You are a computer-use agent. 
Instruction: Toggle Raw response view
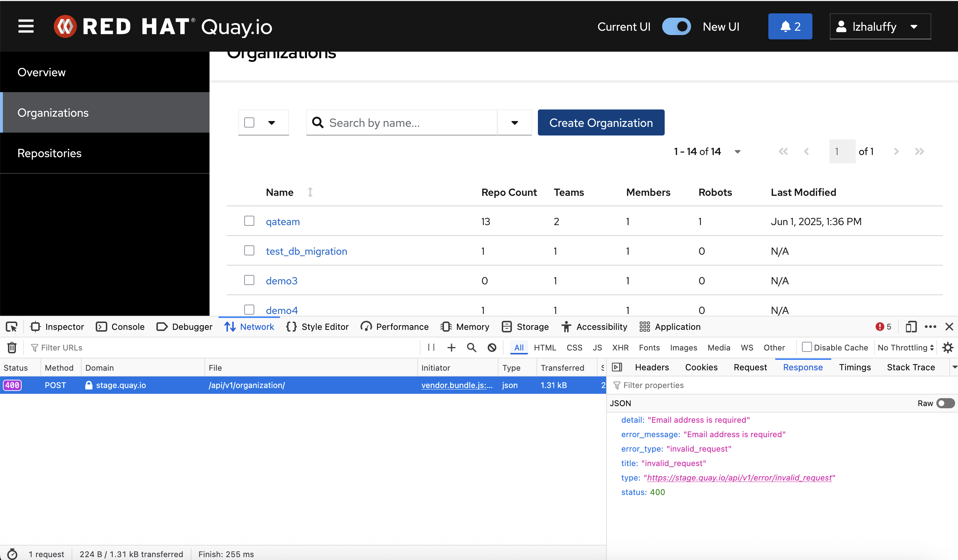coord(945,403)
